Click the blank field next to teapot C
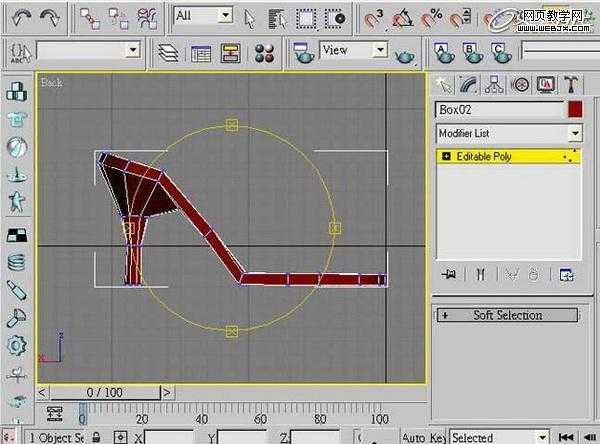The height and width of the screenshot is (444, 600). (x=560, y=51)
